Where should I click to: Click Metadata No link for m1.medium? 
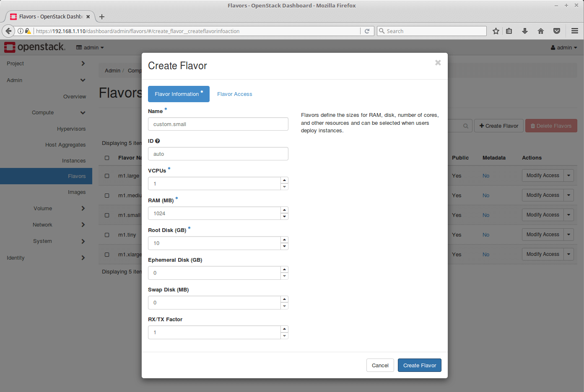[x=486, y=196]
